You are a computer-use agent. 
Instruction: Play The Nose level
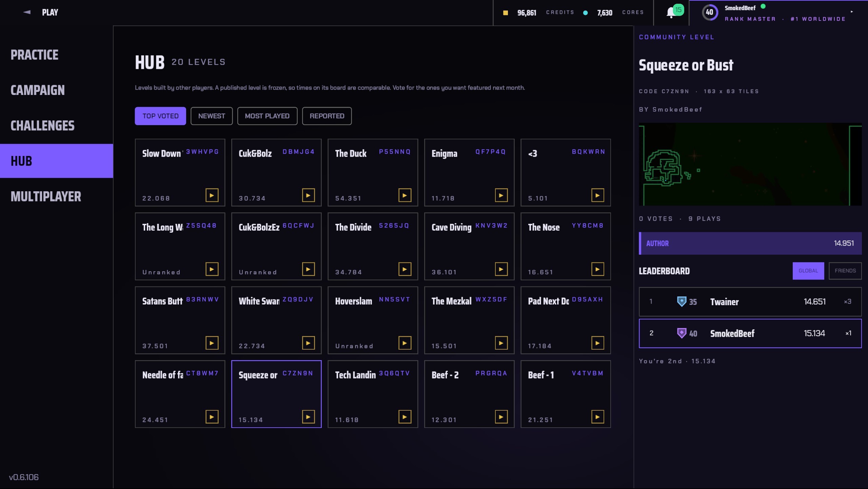point(597,269)
